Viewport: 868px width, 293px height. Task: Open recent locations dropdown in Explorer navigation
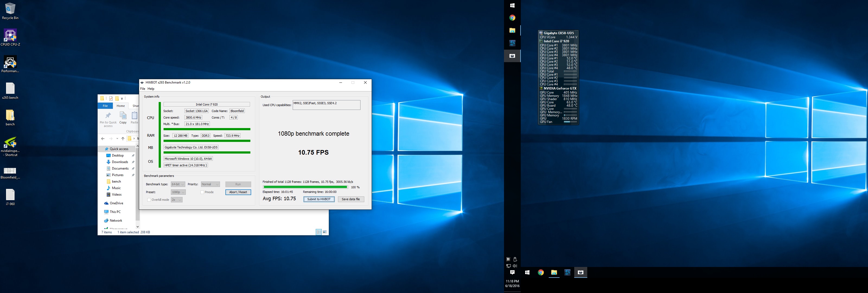click(117, 139)
